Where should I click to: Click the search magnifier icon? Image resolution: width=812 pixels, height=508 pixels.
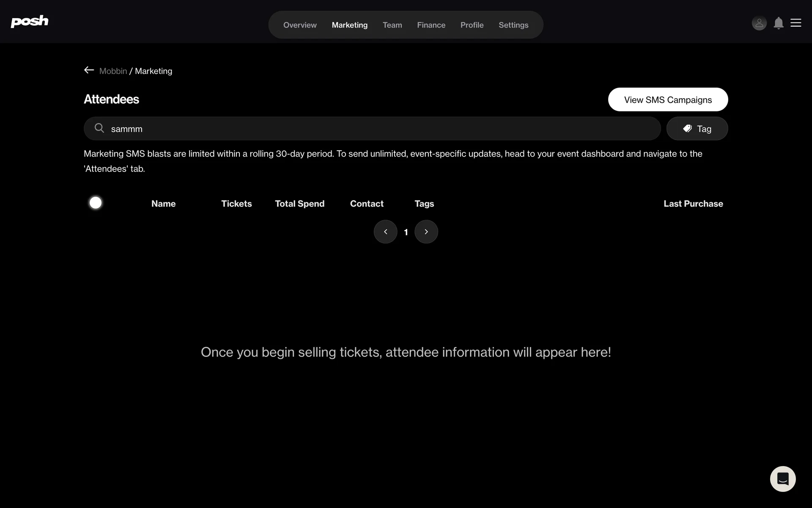pyautogui.click(x=99, y=128)
